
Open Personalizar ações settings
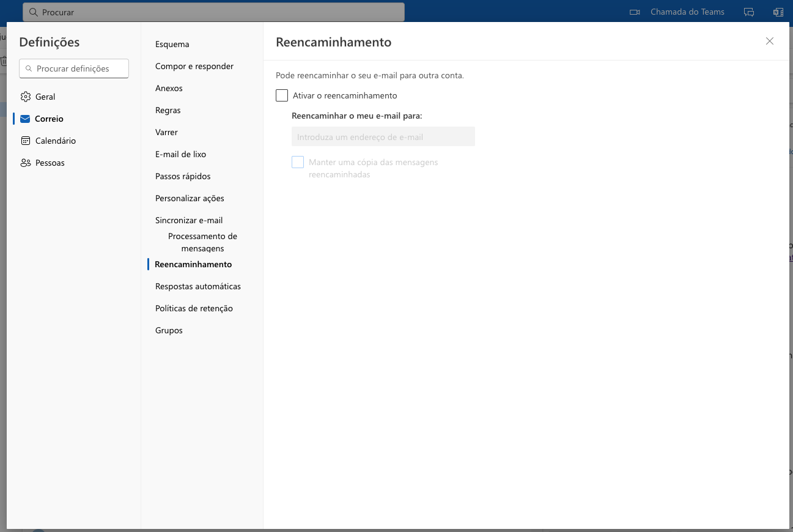point(190,198)
